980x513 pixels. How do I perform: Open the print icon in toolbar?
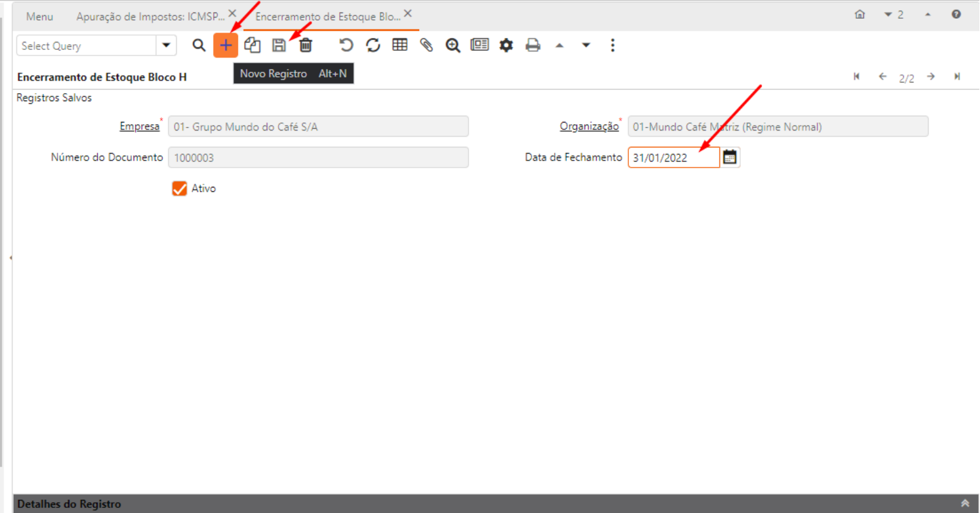coord(533,46)
